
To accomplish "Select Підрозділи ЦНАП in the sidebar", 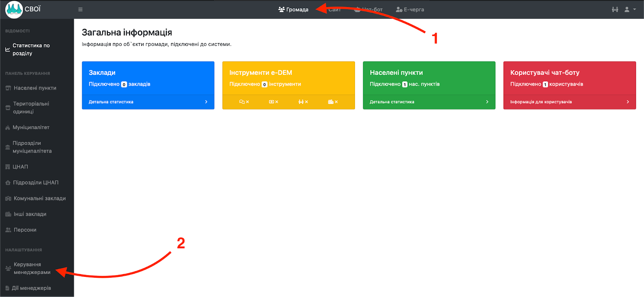I will pyautogui.click(x=35, y=183).
